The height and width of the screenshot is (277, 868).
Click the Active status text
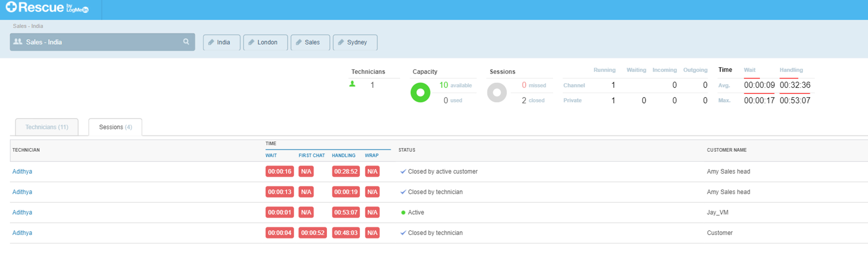click(416, 212)
